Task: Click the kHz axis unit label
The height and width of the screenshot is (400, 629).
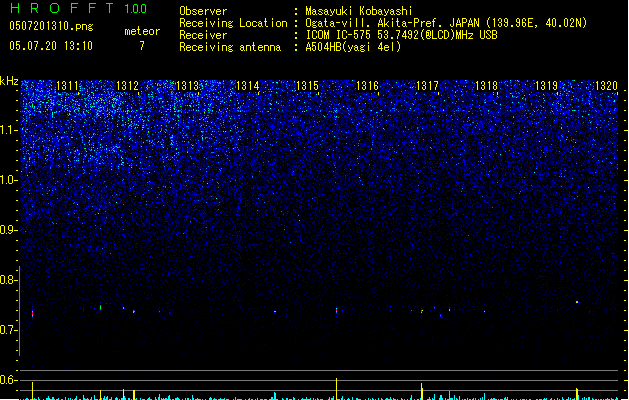Action: pyautogui.click(x=9, y=81)
